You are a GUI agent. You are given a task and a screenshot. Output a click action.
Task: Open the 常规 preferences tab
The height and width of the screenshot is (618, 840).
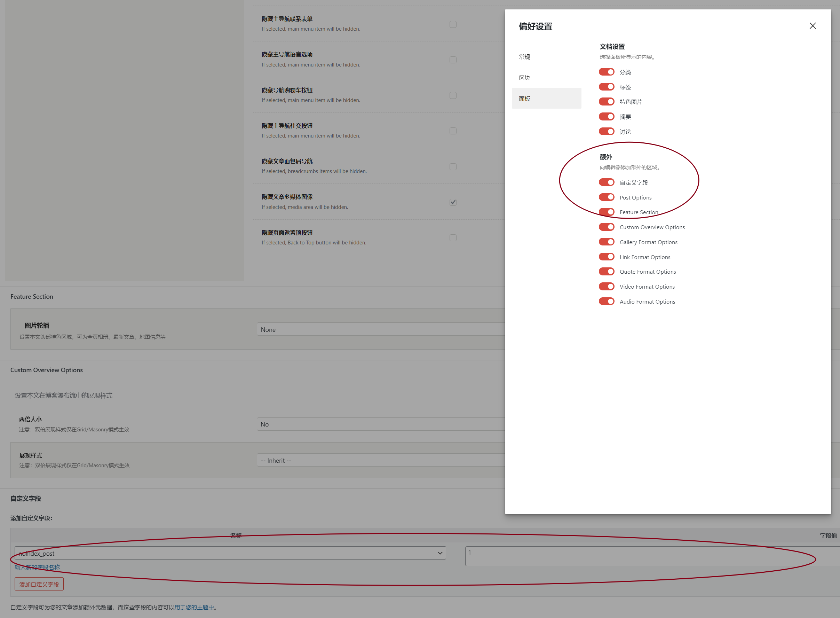click(x=524, y=57)
